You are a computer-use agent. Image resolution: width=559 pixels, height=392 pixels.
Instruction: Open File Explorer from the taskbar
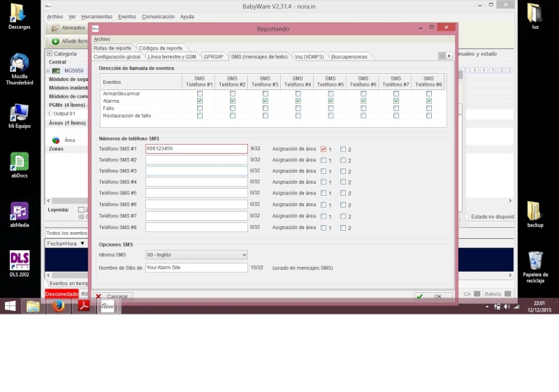tap(33, 306)
